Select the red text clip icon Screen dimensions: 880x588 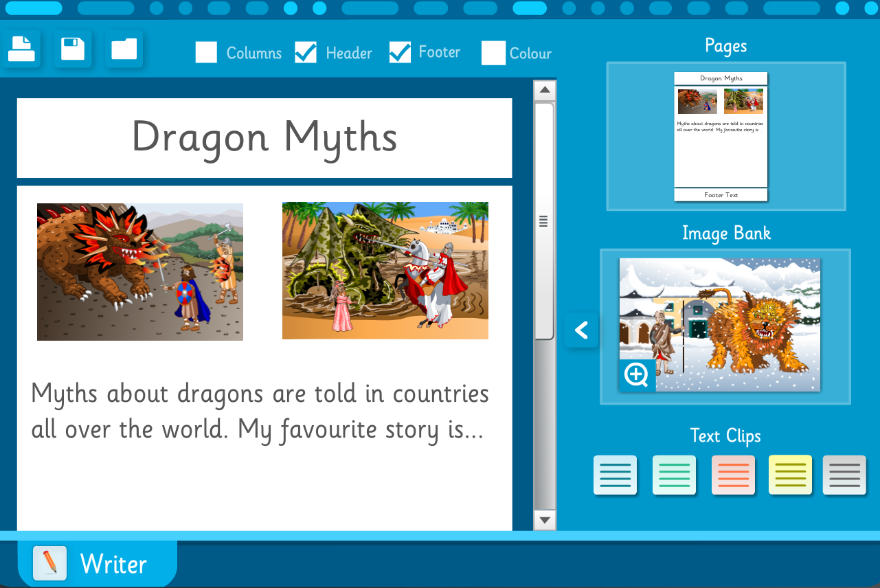[x=733, y=475]
